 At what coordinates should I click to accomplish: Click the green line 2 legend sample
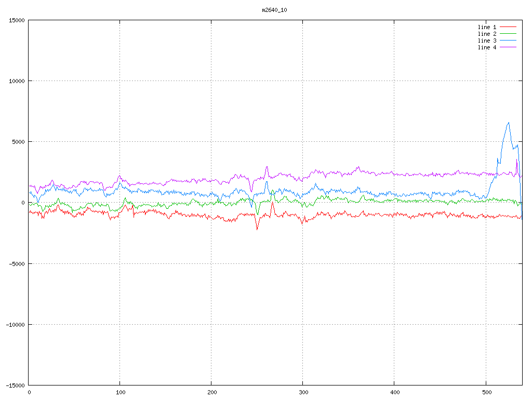[x=508, y=34]
